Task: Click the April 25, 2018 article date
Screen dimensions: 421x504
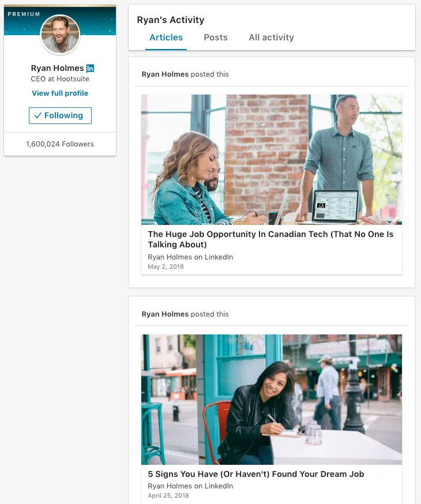Action: click(168, 495)
